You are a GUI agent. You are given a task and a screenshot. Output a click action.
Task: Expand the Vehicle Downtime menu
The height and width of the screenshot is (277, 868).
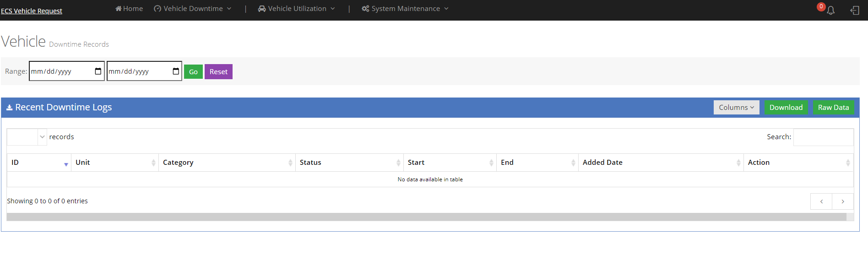coord(193,9)
